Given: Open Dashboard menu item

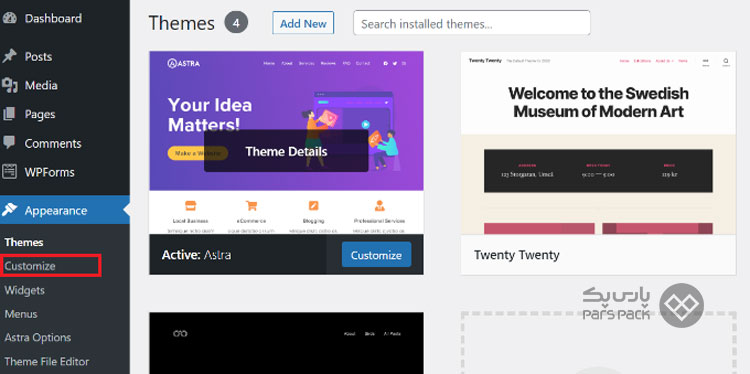Looking at the screenshot, I should (53, 19).
